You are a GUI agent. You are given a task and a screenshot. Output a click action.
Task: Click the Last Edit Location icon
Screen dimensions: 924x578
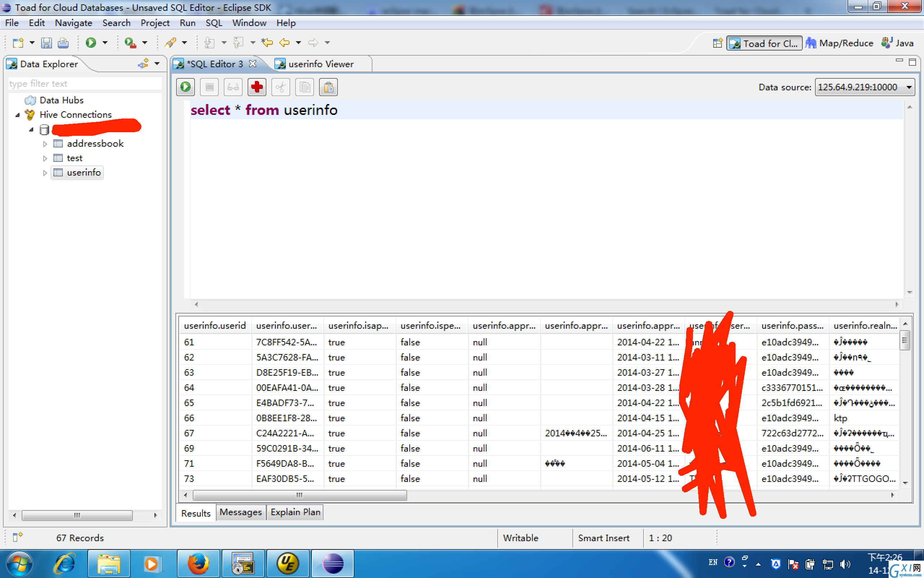tap(267, 42)
